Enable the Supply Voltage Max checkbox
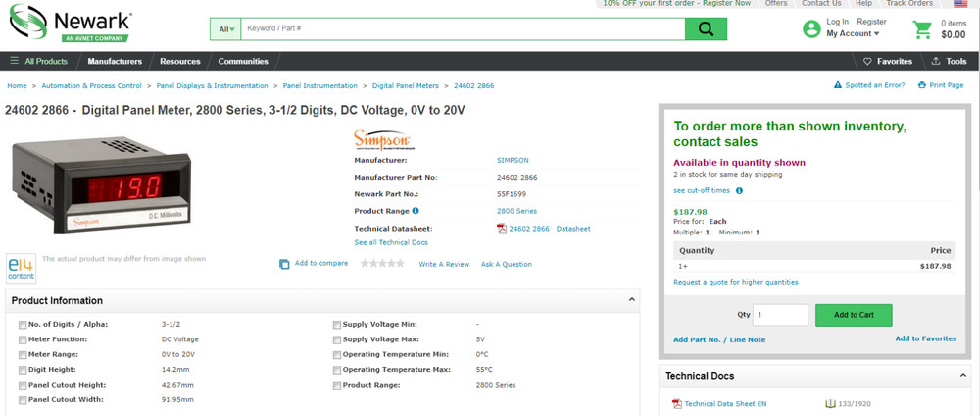This screenshot has width=980, height=416. tap(337, 339)
